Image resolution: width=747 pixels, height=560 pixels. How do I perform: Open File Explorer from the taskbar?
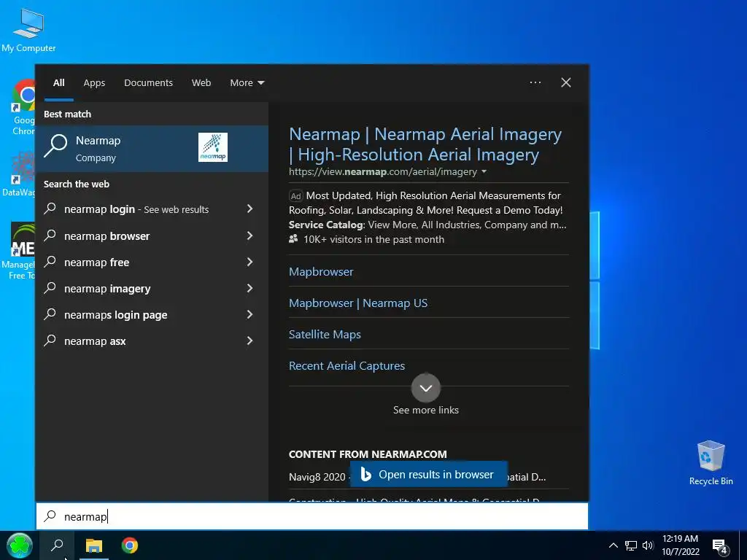point(94,545)
